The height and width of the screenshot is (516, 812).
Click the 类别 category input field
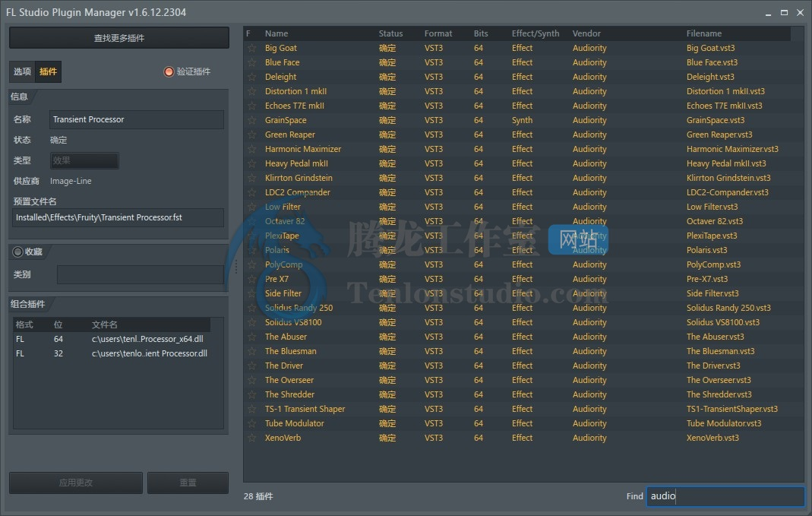coord(141,274)
